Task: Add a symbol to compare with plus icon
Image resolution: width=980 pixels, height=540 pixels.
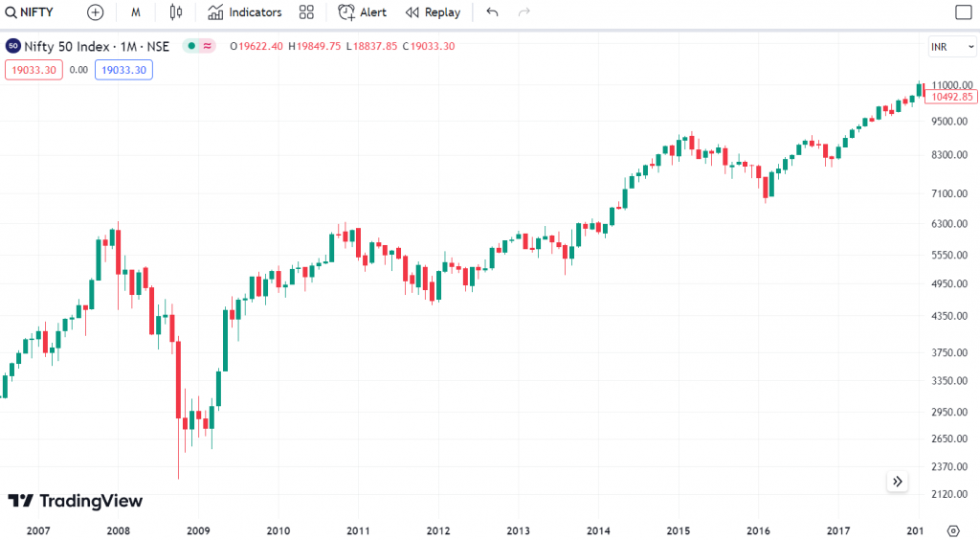Action: click(95, 11)
